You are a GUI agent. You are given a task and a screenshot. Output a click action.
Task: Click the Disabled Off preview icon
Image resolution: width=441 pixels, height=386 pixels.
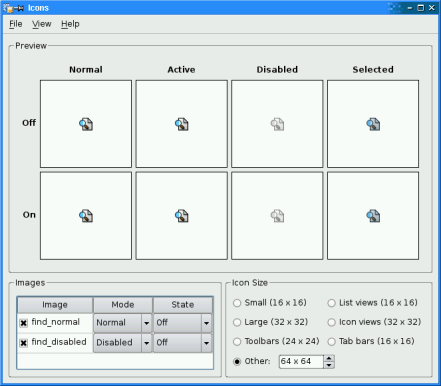277,124
